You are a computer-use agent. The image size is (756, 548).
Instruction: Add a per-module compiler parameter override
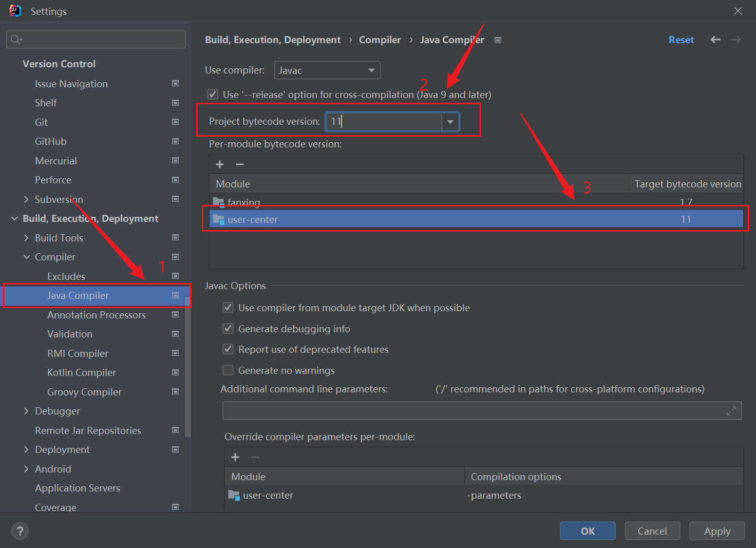[235, 457]
